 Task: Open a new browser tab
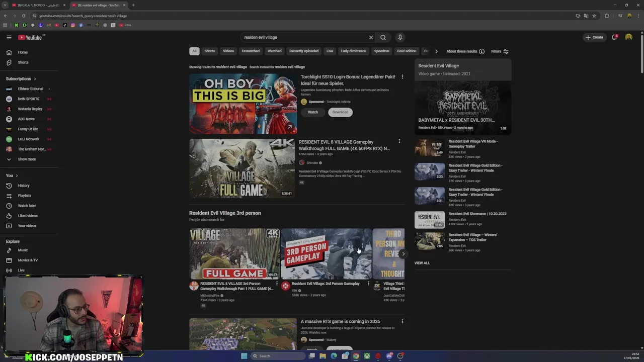(x=133, y=5)
